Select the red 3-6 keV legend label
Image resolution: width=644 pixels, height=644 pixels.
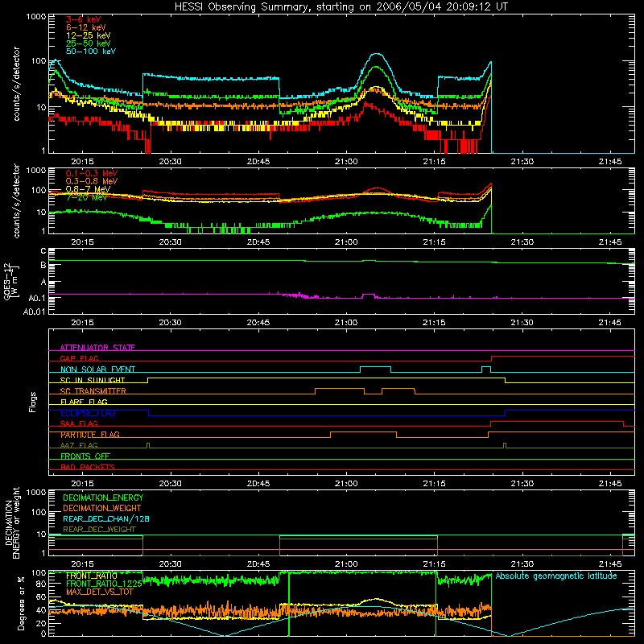point(84,19)
